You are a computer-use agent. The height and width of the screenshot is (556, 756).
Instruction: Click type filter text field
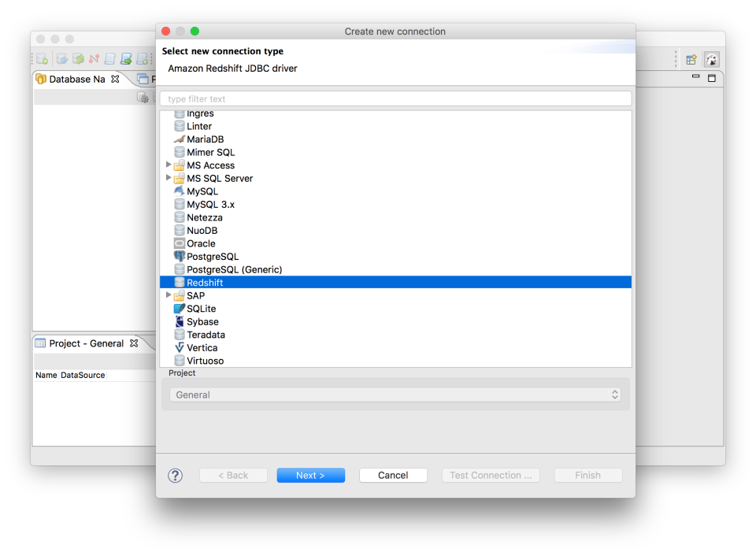(395, 98)
